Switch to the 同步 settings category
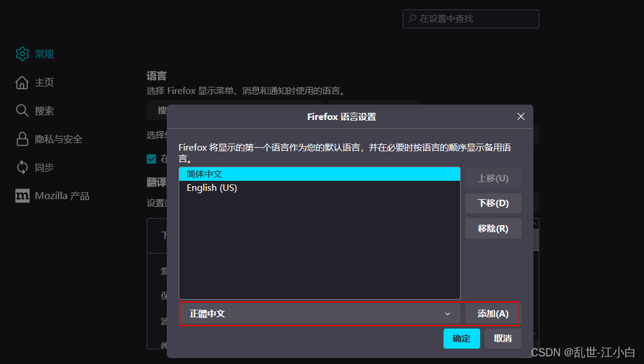 (44, 167)
